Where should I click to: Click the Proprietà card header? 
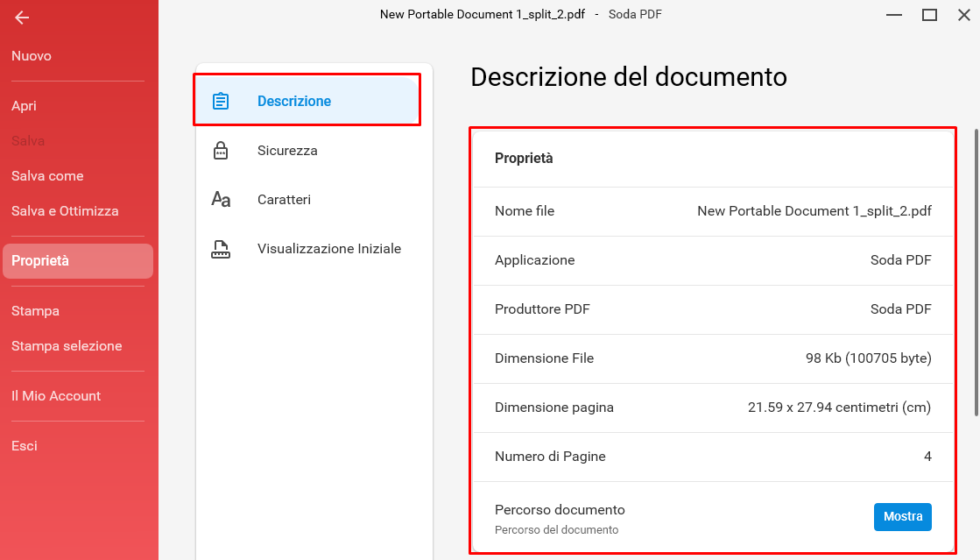click(x=524, y=159)
